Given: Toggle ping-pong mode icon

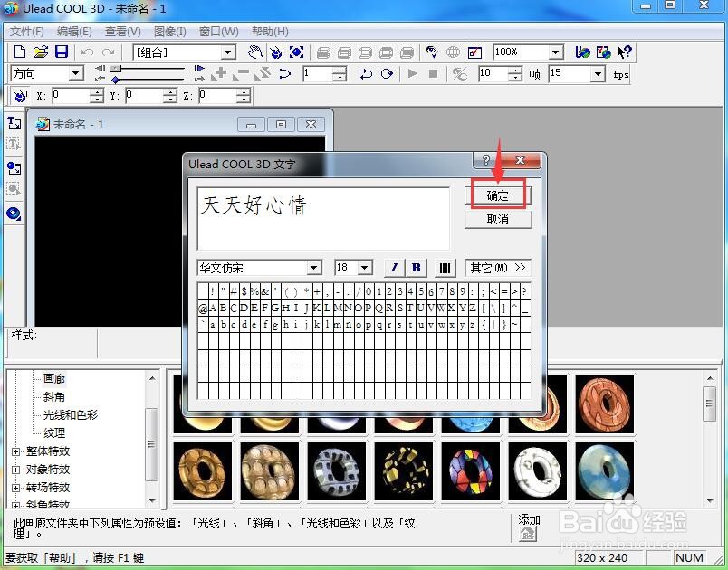Looking at the screenshot, I should tap(366, 74).
